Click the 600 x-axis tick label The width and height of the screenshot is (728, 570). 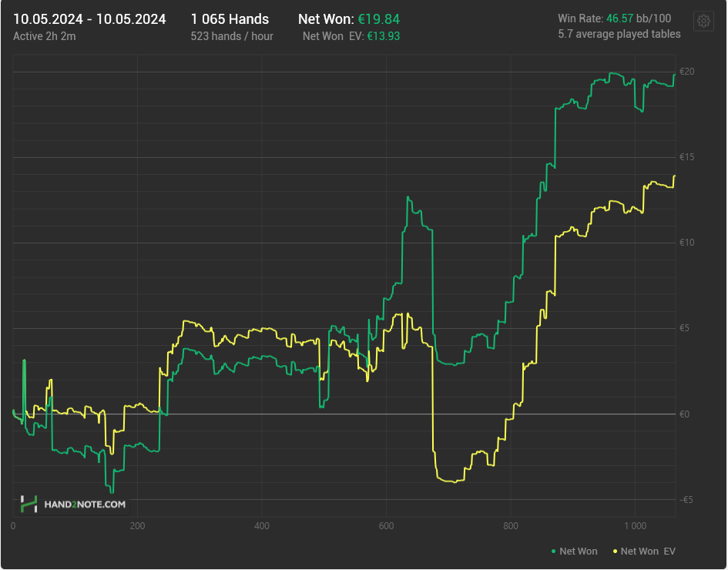coord(386,526)
